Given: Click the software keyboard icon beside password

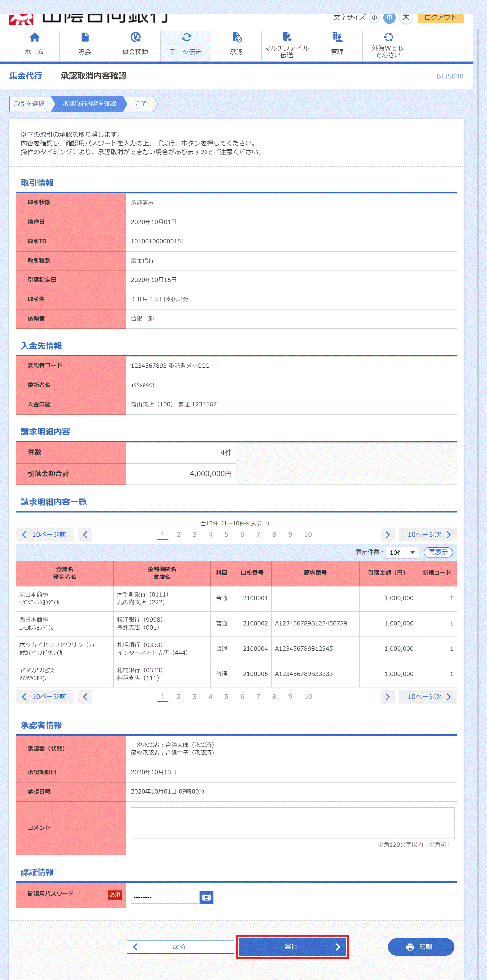Looking at the screenshot, I should pos(206,897).
